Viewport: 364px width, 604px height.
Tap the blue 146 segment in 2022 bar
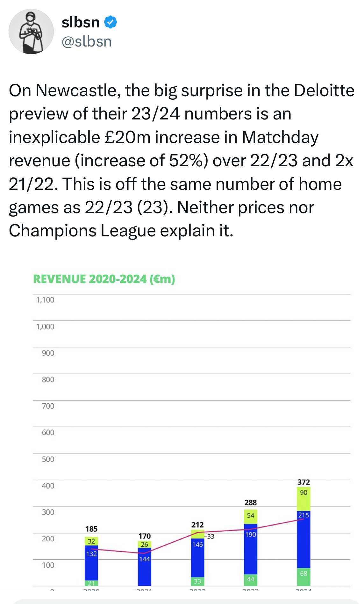click(197, 558)
